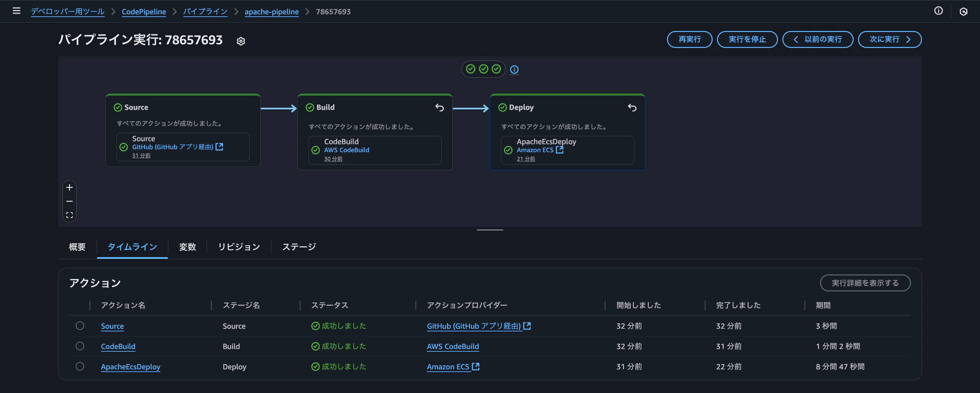Open ApacheEcsDeploy action link in the table

click(130, 367)
